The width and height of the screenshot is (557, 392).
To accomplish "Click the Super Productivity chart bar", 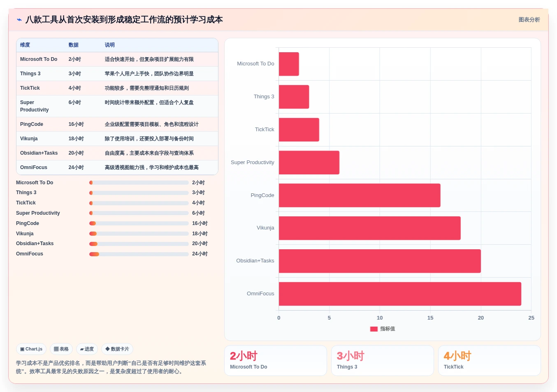I will 309,162.
